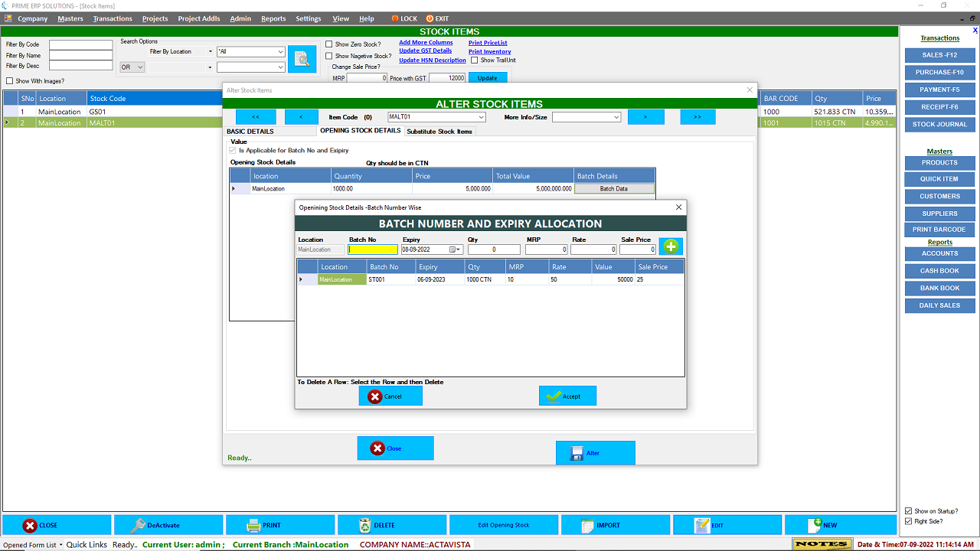This screenshot has height=551, width=980.
Task: Click the Filter By Code input field
Action: tap(81, 44)
